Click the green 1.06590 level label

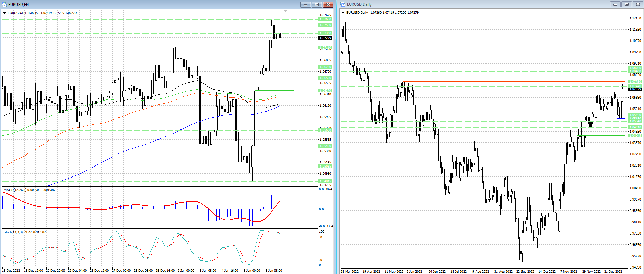tap(326, 78)
